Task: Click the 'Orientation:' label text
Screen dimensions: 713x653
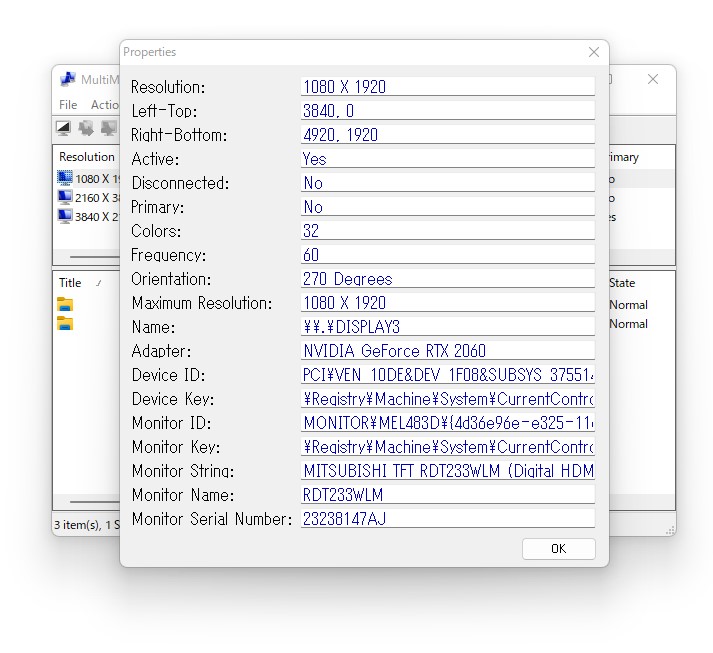Action: pyautogui.click(x=171, y=279)
